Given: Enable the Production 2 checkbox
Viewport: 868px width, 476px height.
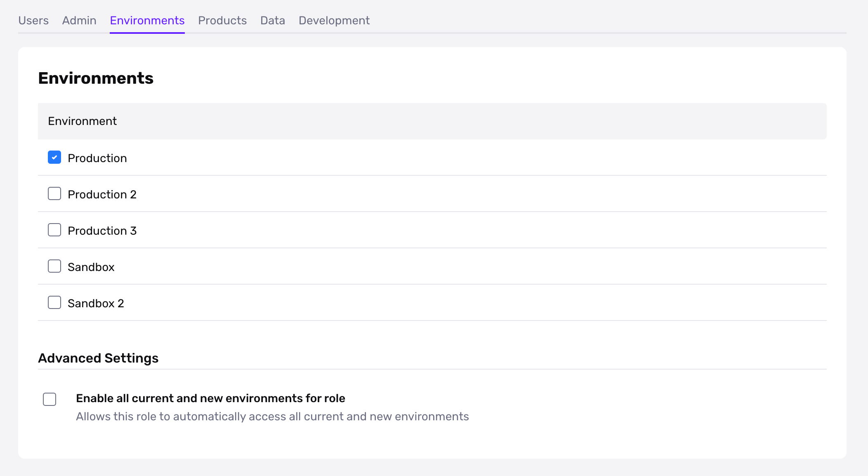Looking at the screenshot, I should (54, 194).
